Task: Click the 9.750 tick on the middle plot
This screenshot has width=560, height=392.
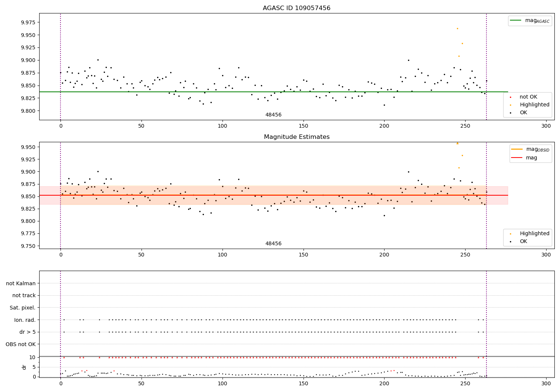Action: 28,246
